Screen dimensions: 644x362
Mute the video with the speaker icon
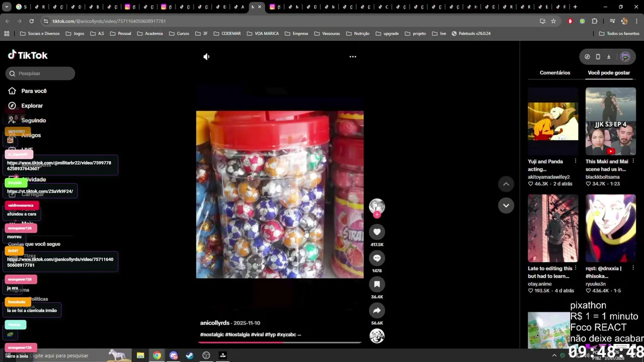[206, 57]
